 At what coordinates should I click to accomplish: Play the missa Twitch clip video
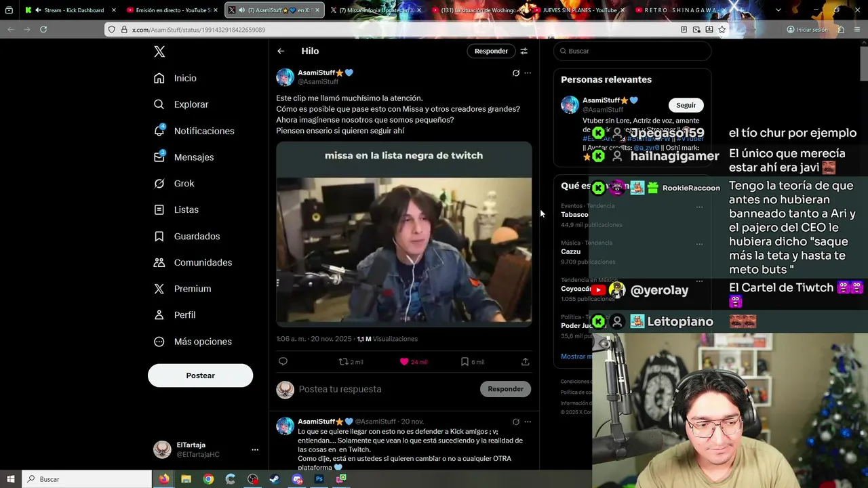403,234
